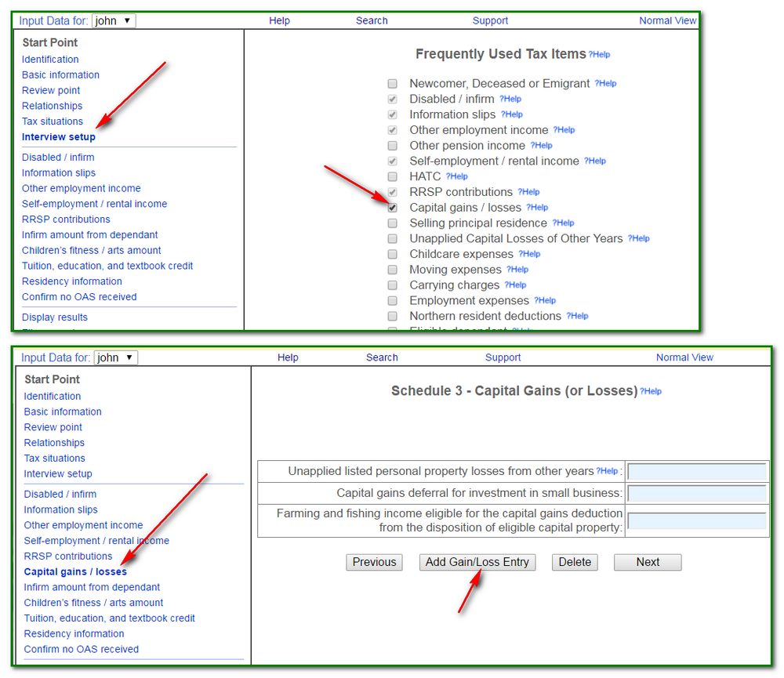Open Tax situations in the Frequently Used Tax Items sidebar

point(52,121)
